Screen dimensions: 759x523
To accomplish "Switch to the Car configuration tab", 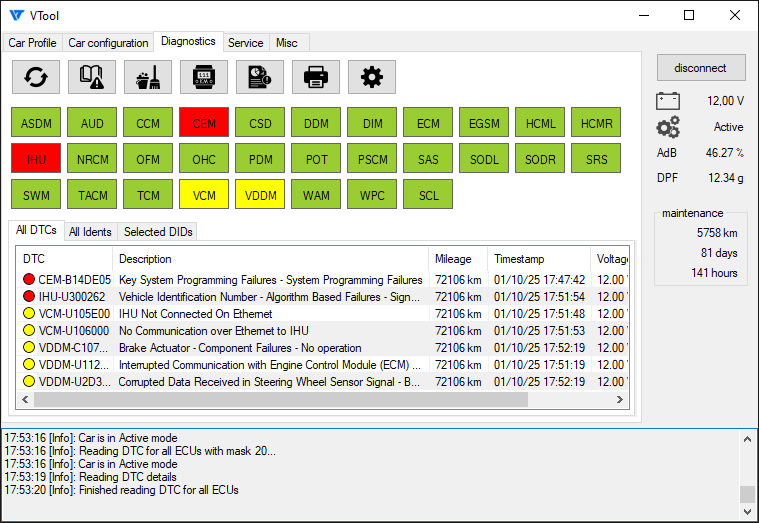I will [x=108, y=43].
